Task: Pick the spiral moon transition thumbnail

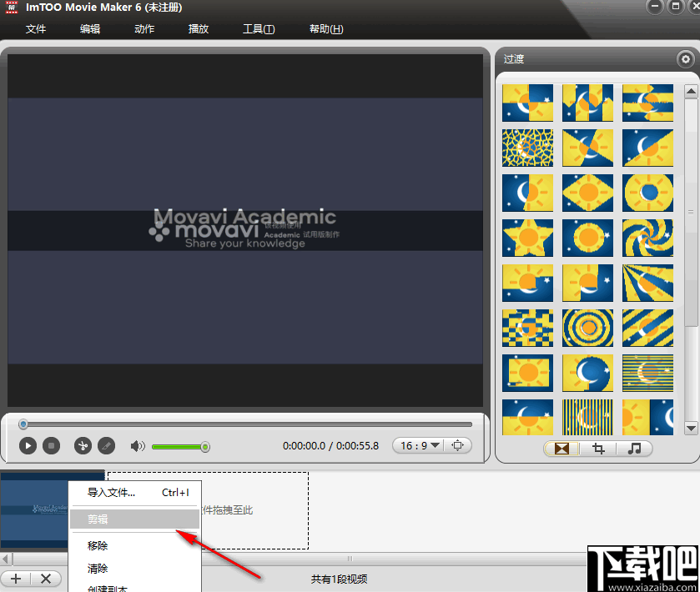Action: [648, 238]
